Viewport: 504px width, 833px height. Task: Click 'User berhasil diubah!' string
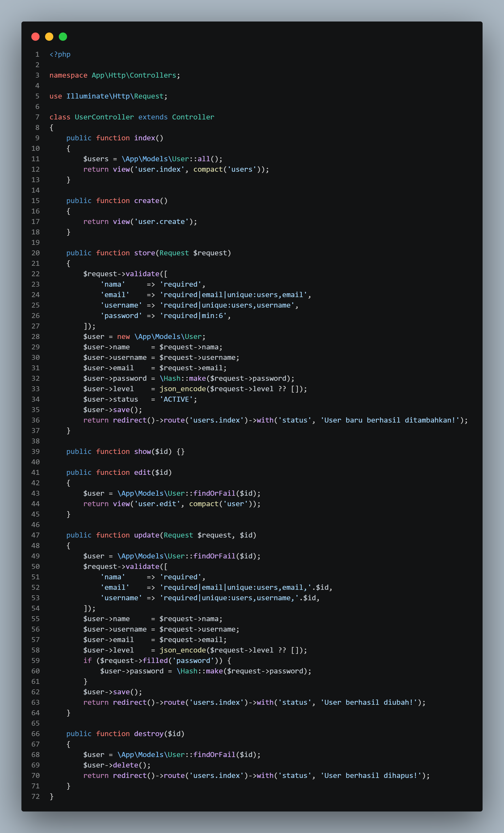369,702
